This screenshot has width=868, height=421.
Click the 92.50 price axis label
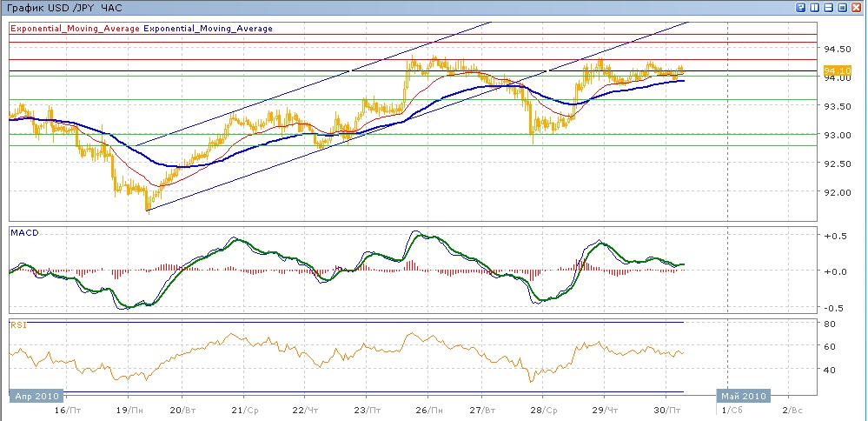tap(837, 164)
